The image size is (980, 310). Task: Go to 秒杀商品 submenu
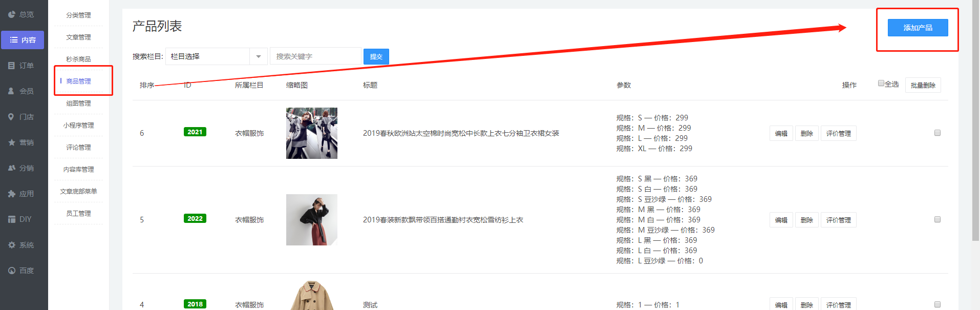[78, 59]
